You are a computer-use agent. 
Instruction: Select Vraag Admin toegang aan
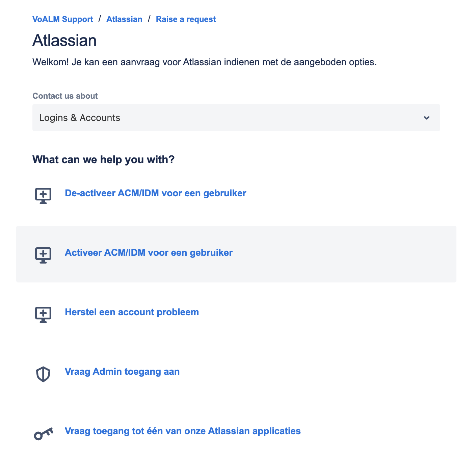(122, 372)
